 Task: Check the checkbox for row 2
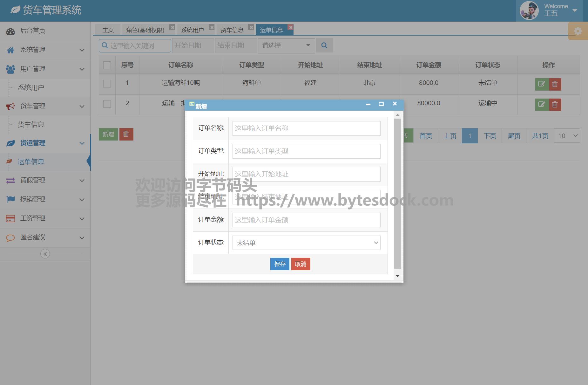107,104
